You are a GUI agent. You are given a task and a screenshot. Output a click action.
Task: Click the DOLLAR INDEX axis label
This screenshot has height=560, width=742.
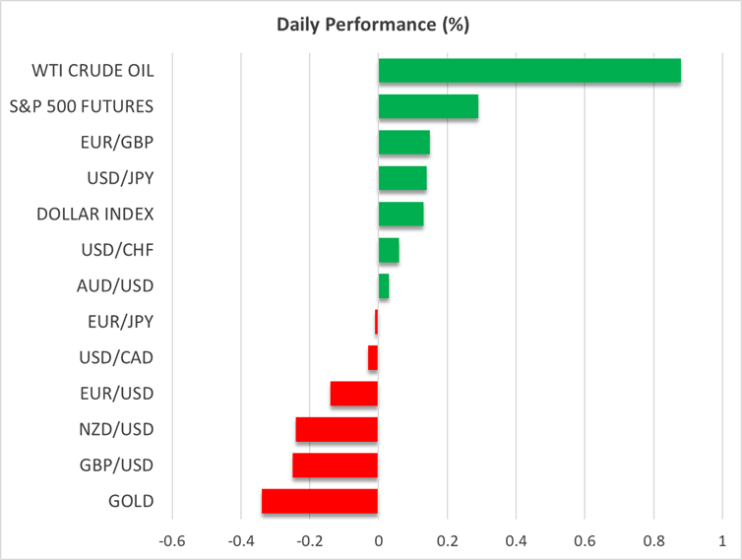94,214
